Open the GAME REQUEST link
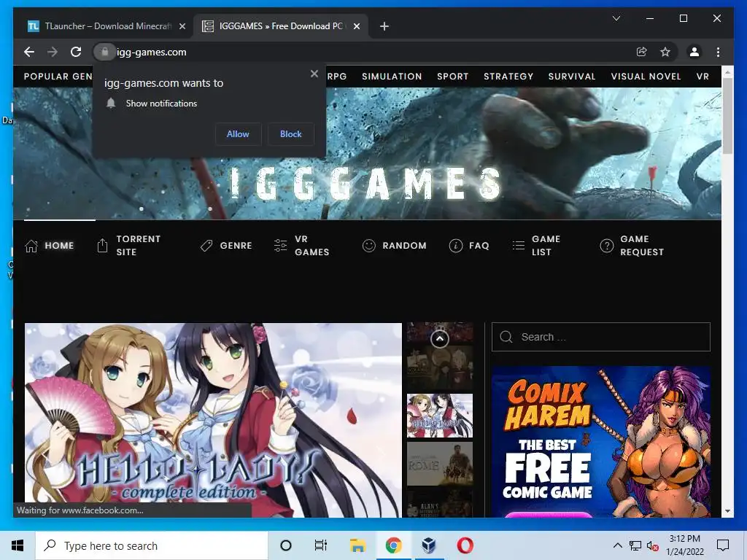Screen dimensions: 747x560 pos(642,245)
